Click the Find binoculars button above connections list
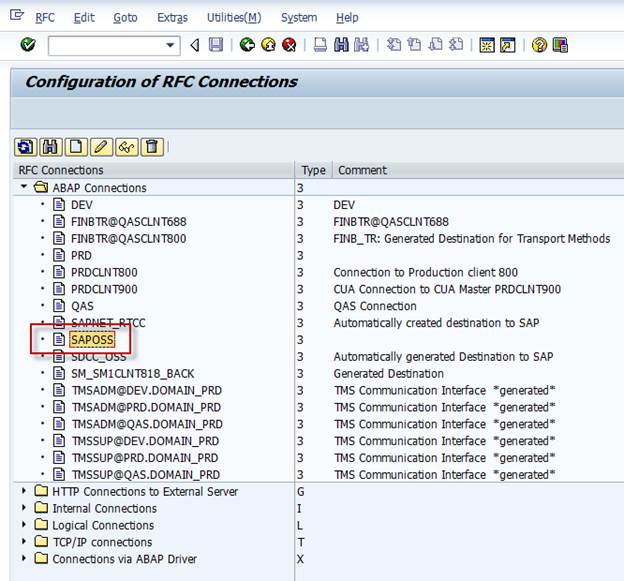Viewport: 624px width, 581px height. 51,147
